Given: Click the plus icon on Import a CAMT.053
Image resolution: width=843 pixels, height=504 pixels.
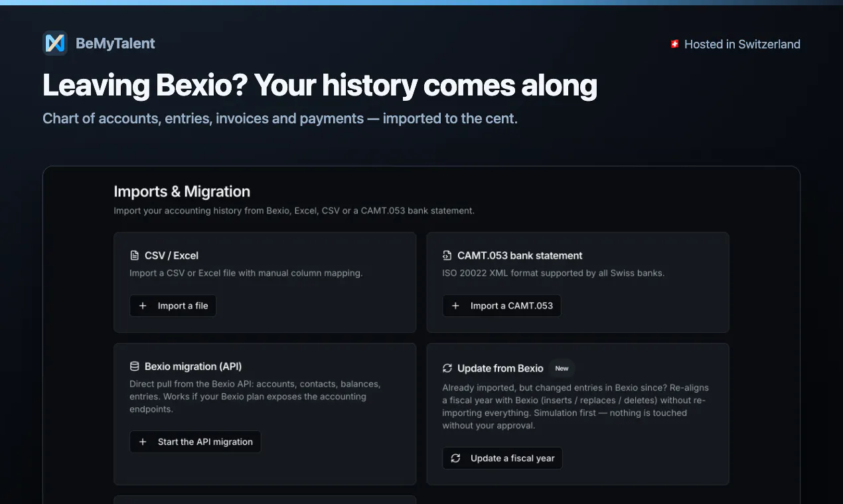Looking at the screenshot, I should [x=455, y=306].
